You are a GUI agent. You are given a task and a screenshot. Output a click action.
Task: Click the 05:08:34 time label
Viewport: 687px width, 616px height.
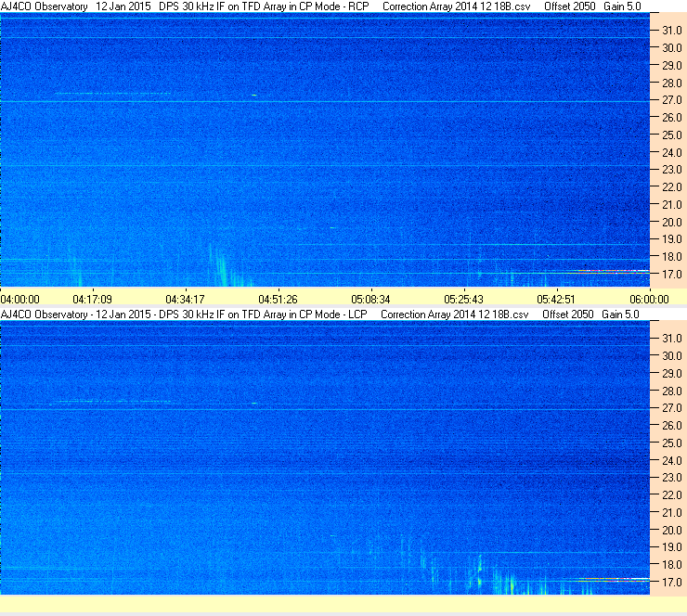(370, 300)
